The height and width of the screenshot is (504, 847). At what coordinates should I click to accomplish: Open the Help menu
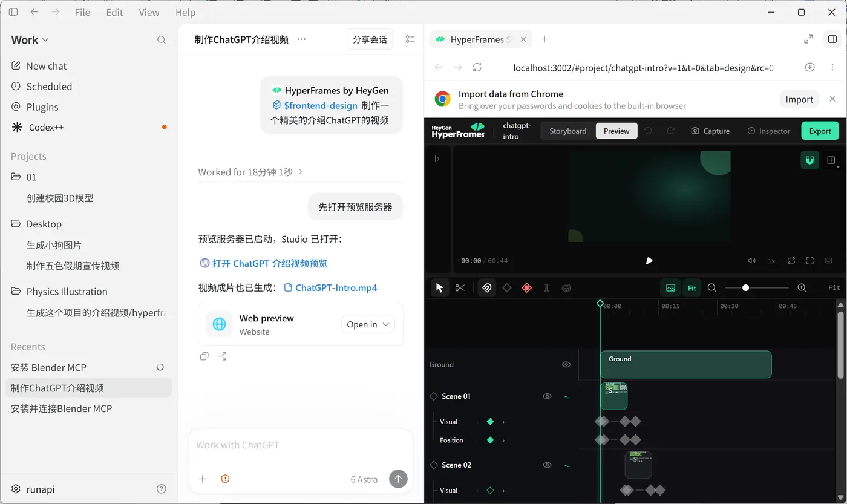185,12
